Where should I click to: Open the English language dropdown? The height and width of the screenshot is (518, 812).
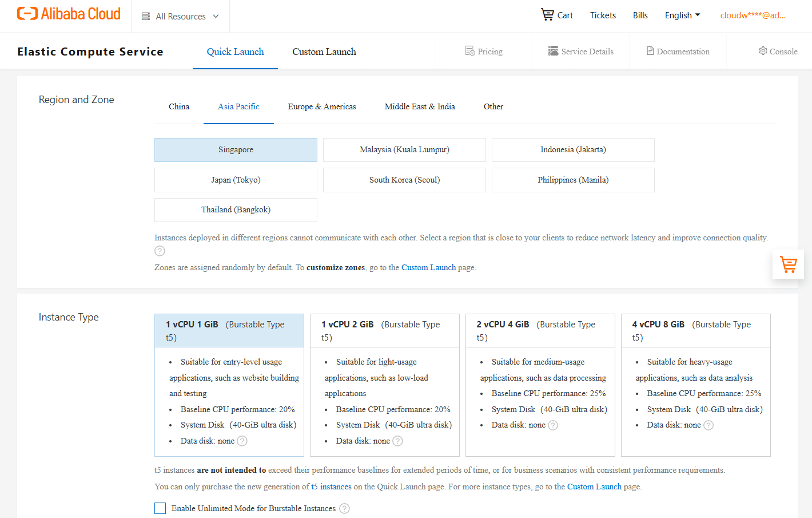tap(682, 15)
